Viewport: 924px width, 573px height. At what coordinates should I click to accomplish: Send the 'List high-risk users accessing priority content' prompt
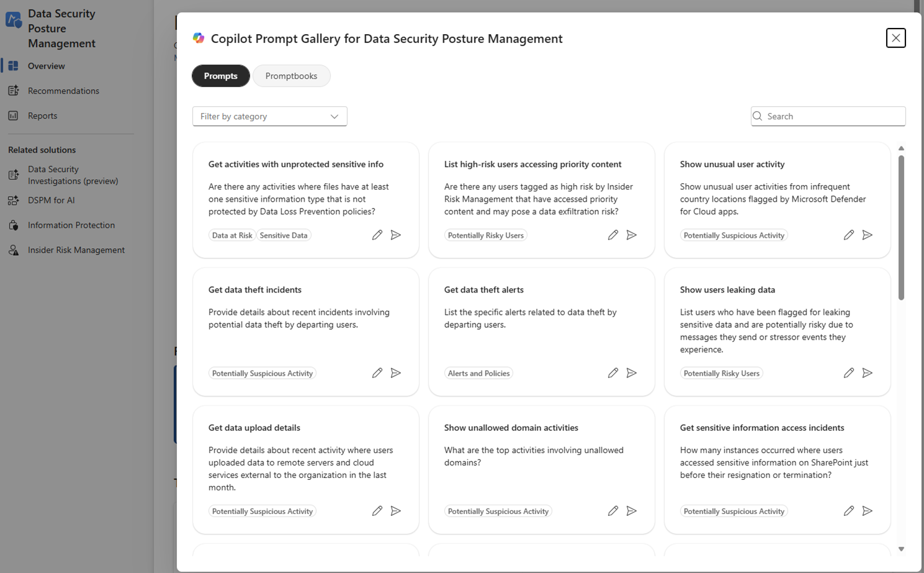pyautogui.click(x=631, y=235)
